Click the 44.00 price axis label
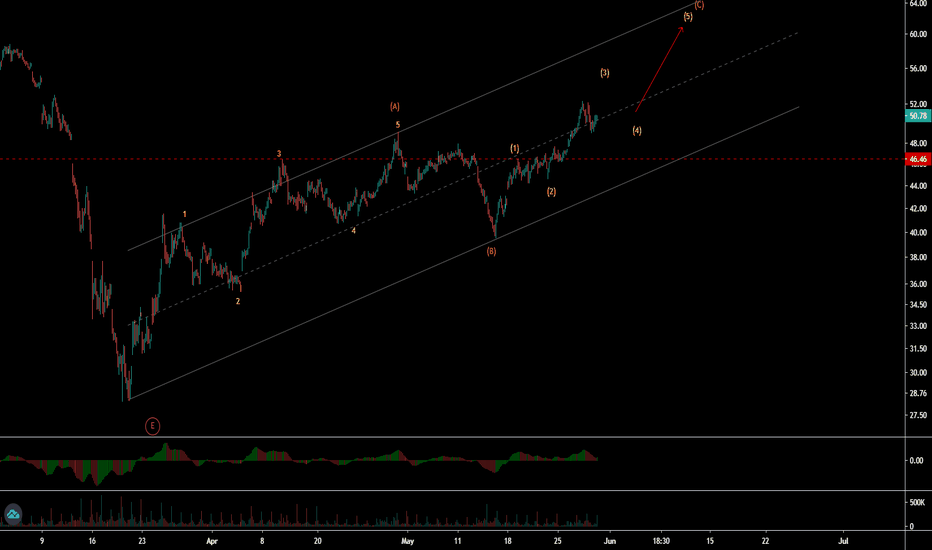932x550 pixels. tap(918, 186)
